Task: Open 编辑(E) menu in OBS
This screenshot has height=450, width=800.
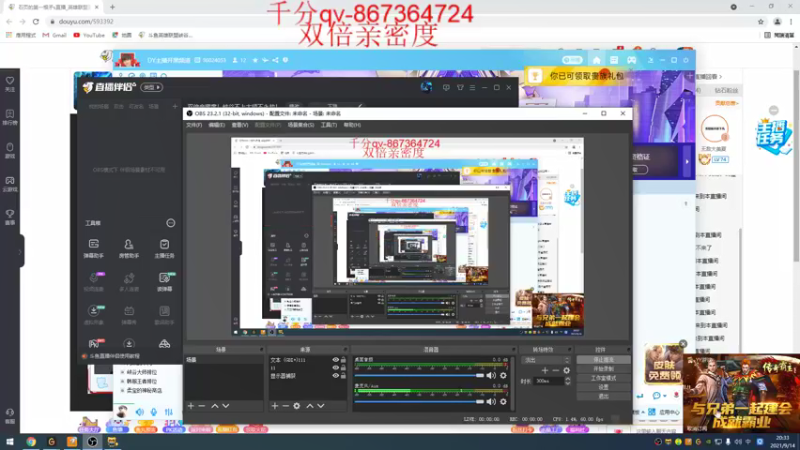Action: pos(216,125)
